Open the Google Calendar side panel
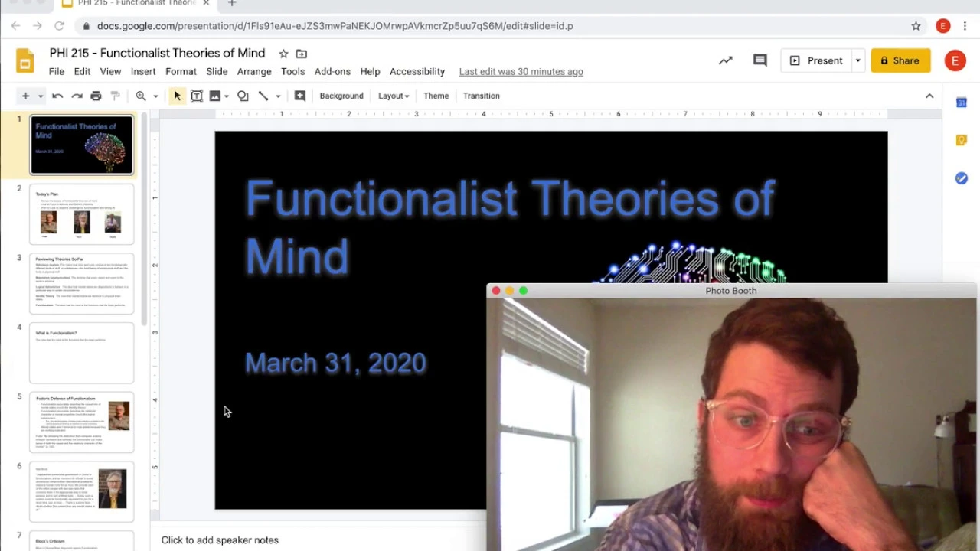Viewport: 980px width, 551px height. click(961, 103)
